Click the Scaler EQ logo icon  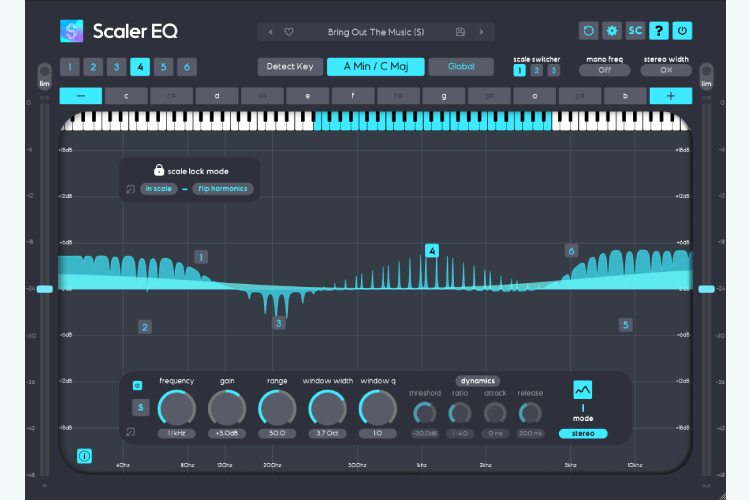[71, 31]
